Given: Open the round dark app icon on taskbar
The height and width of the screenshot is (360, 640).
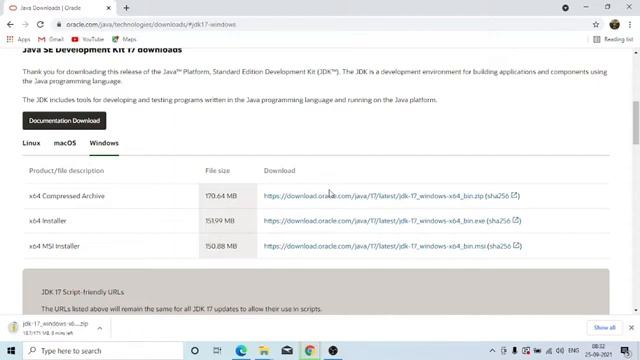Looking at the screenshot, I should pyautogui.click(x=333, y=351).
